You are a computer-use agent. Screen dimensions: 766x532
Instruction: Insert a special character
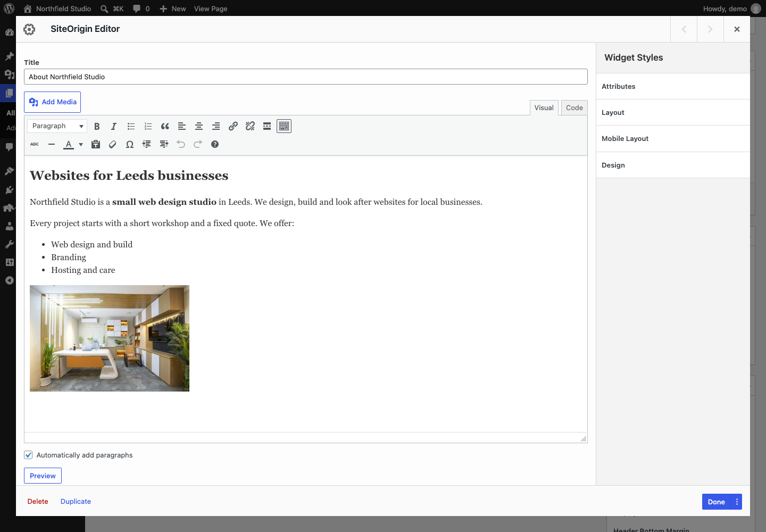130,144
